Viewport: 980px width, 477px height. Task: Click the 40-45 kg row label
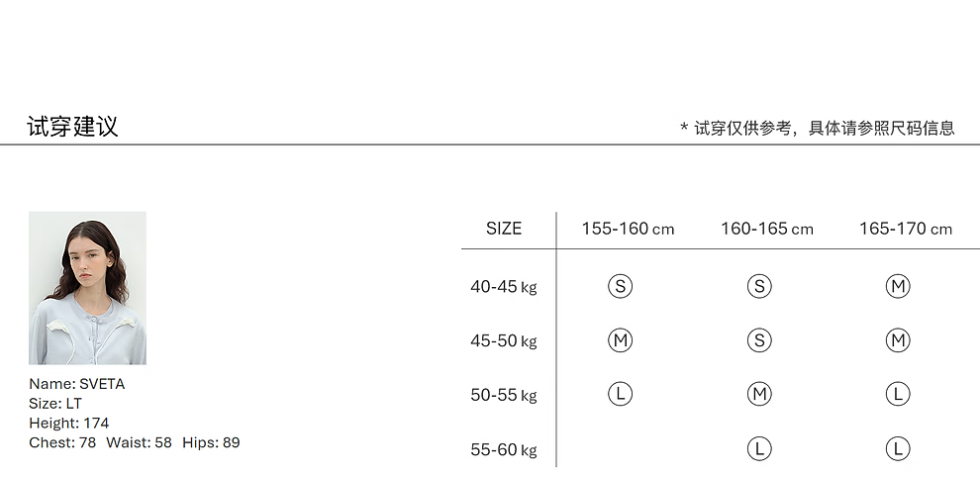pos(503,287)
